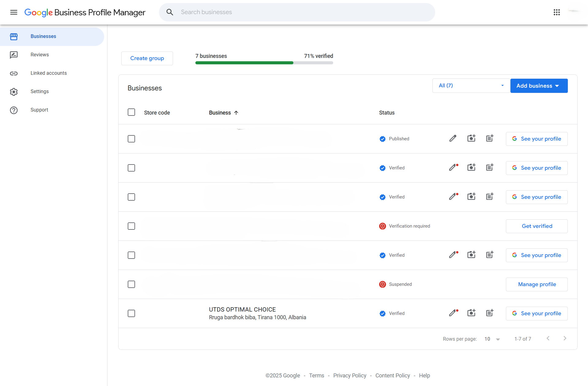This screenshot has width=588, height=386.
Task: See your profile for Published business
Action: coord(537,139)
